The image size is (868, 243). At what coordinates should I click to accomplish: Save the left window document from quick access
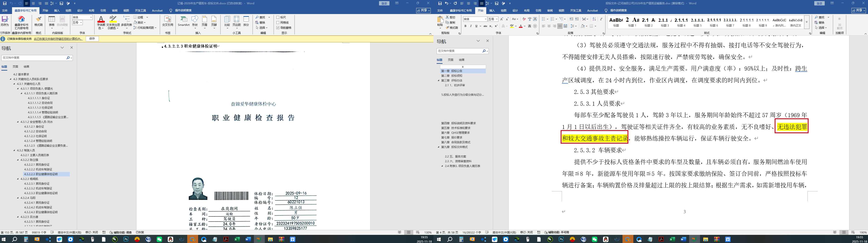tap(5, 3)
